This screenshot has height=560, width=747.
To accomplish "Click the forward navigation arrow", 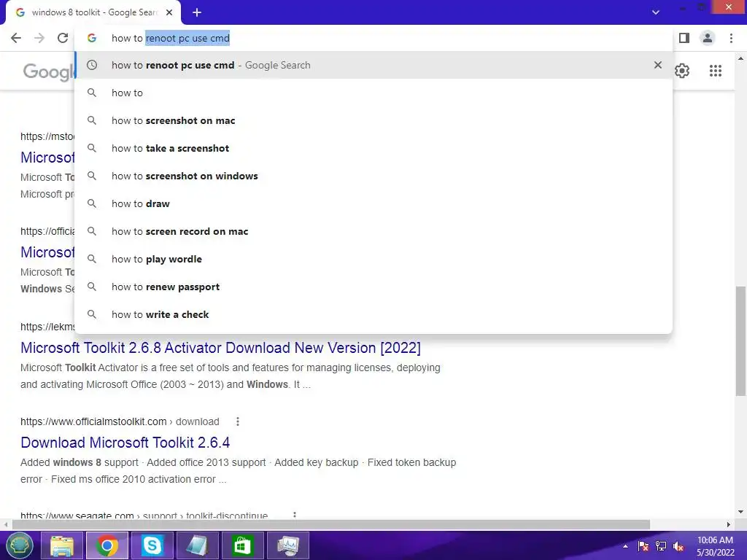I will click(39, 38).
